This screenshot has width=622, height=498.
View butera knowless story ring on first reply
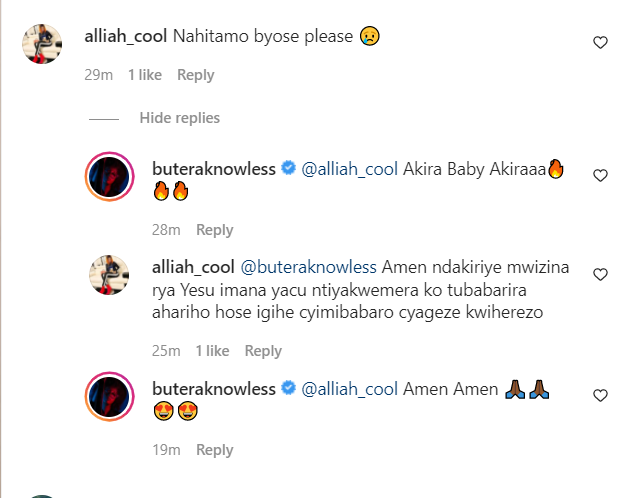(109, 177)
